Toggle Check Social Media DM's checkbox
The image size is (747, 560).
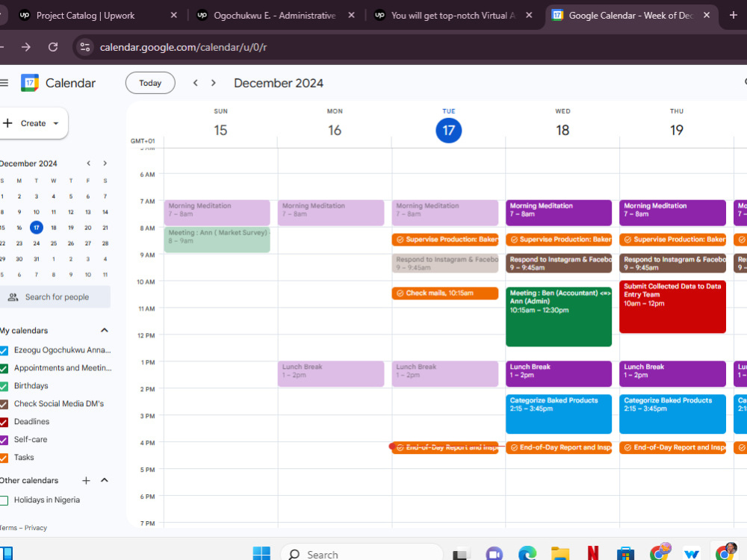coord(4,404)
